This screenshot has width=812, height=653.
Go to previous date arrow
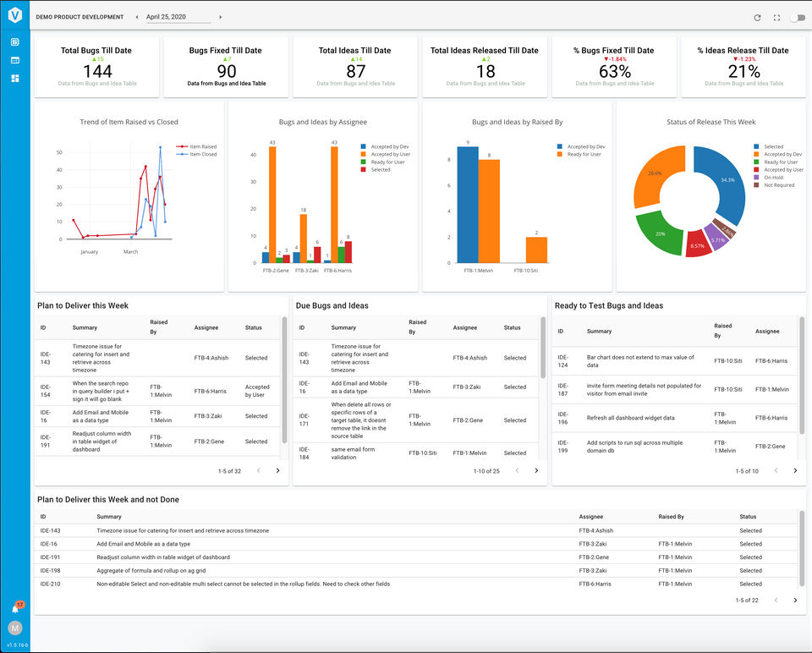(137, 17)
